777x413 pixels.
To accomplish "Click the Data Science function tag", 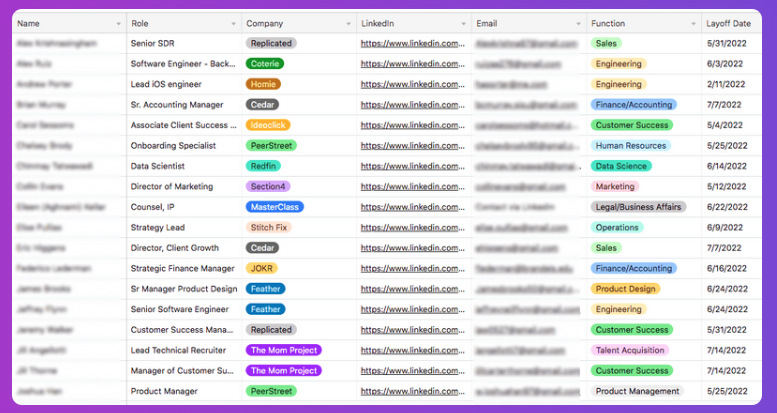I will click(621, 166).
